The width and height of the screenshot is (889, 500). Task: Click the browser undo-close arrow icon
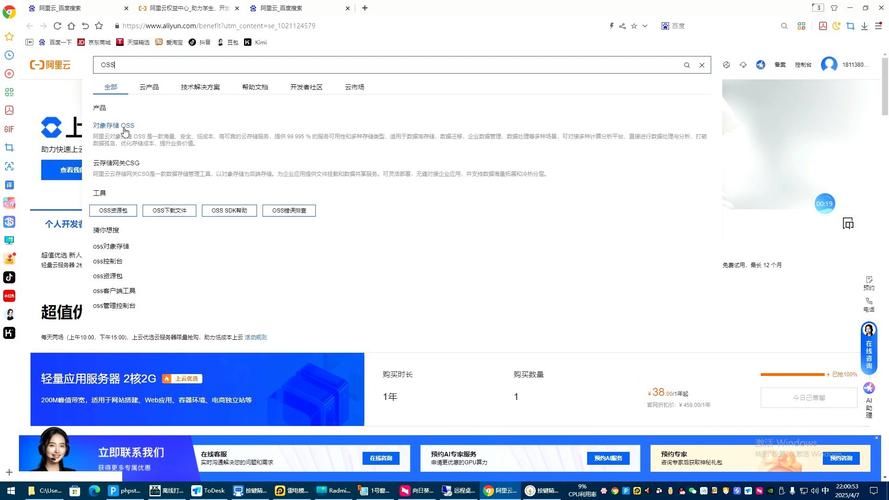click(x=85, y=26)
